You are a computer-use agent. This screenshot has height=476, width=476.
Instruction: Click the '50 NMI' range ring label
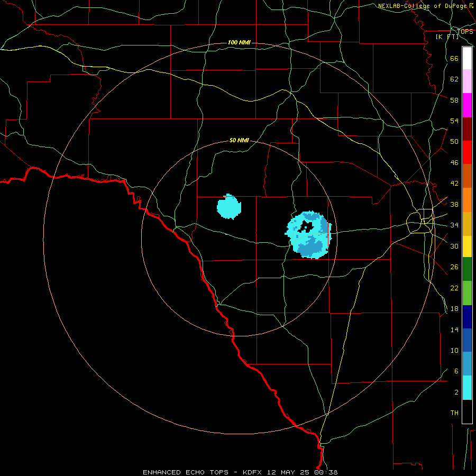pyautogui.click(x=239, y=140)
